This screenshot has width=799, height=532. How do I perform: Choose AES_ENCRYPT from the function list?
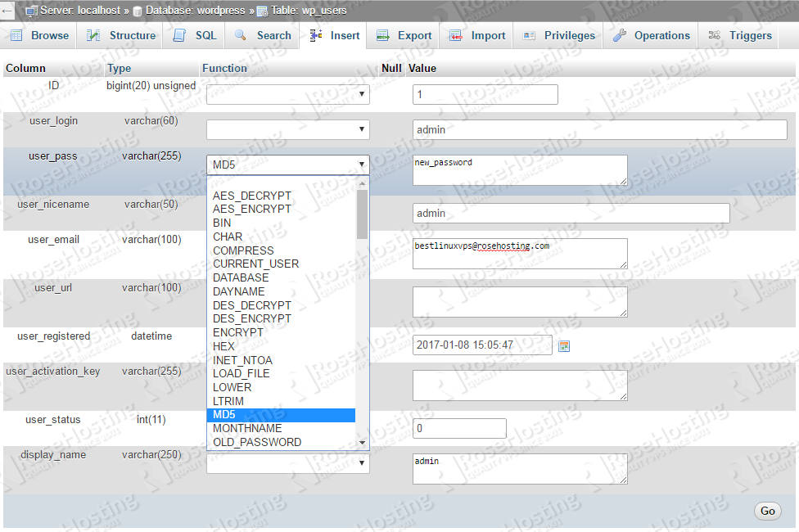click(281, 209)
